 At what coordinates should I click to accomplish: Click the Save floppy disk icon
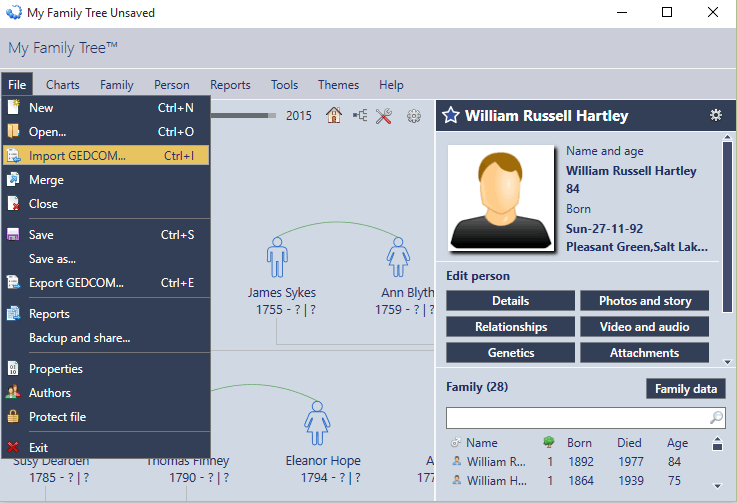13,234
